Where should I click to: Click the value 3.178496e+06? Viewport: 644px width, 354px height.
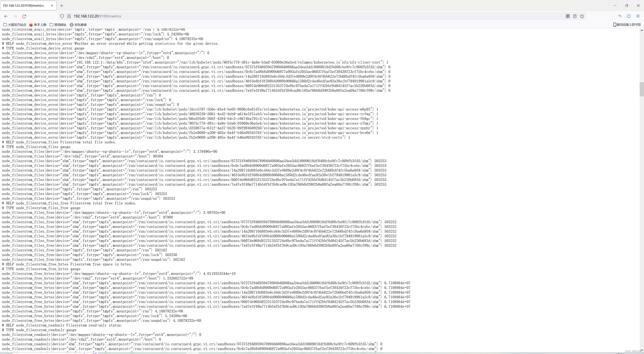(205, 151)
